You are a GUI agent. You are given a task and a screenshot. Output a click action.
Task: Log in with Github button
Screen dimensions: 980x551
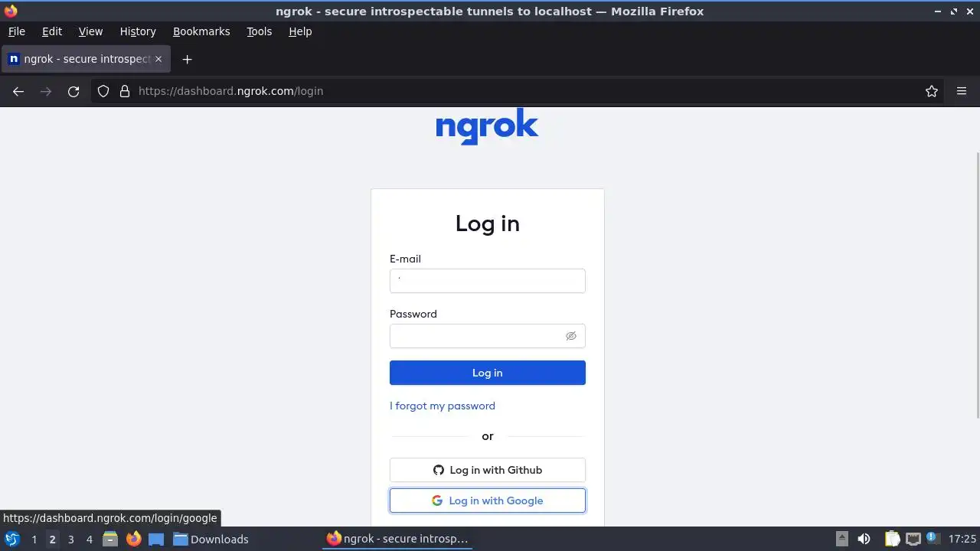(488, 470)
